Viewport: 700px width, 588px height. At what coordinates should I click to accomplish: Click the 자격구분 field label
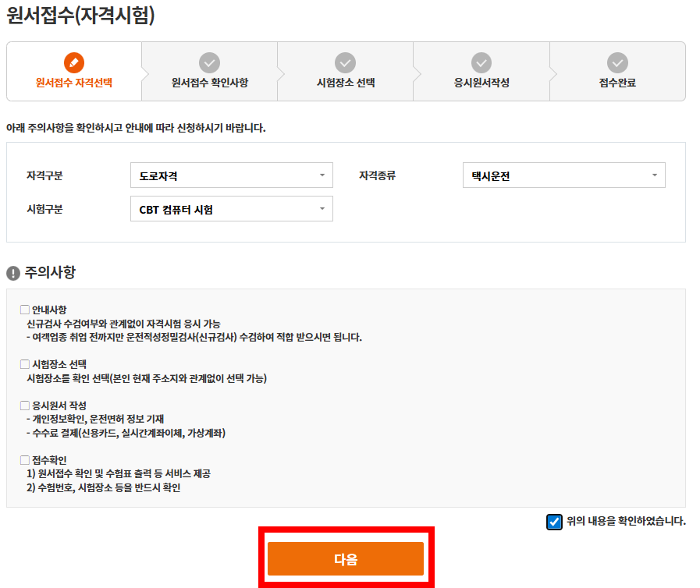click(x=44, y=175)
